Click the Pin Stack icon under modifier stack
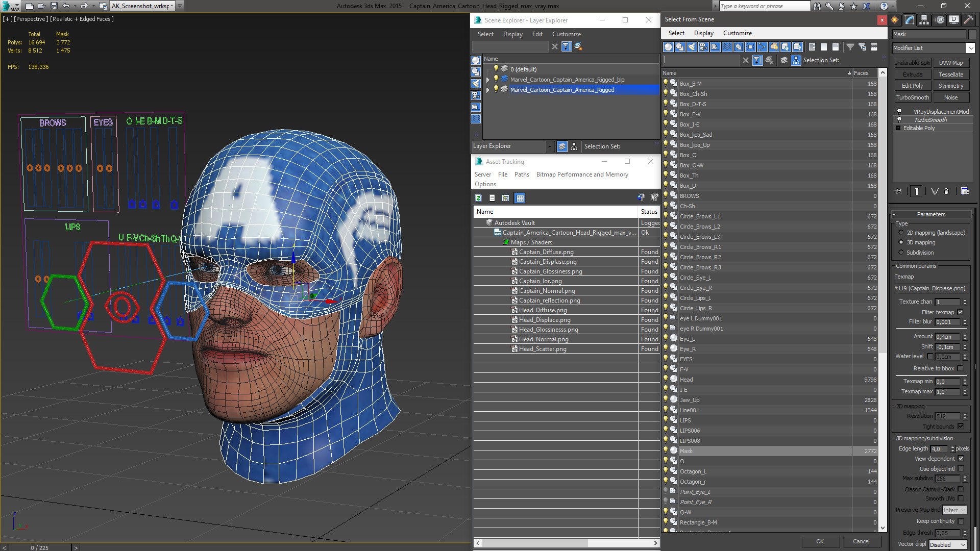980x551 pixels. (899, 191)
